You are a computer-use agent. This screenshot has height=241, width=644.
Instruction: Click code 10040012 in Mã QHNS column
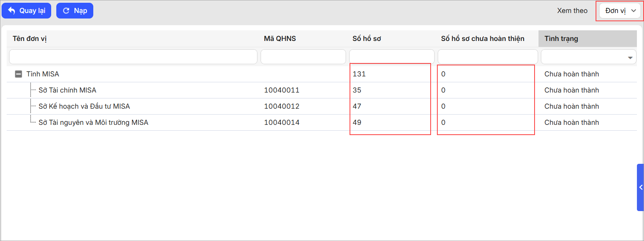[x=281, y=106]
